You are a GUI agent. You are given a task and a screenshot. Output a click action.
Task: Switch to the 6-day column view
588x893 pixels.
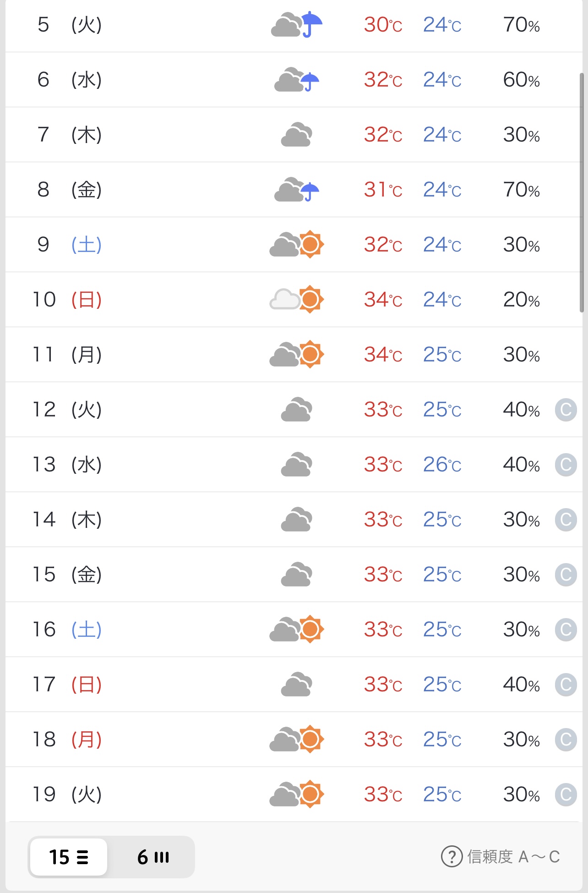click(x=153, y=857)
